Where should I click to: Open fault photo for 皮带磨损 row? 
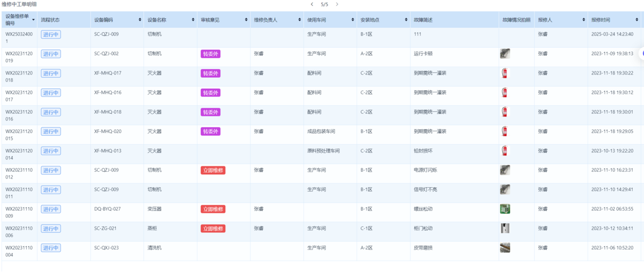[505, 247]
